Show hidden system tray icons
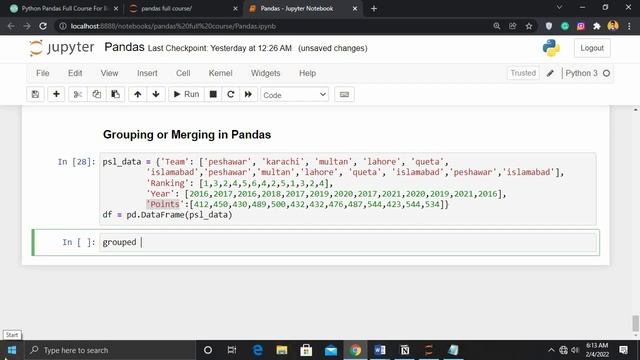The height and width of the screenshot is (360, 640). coord(551,350)
